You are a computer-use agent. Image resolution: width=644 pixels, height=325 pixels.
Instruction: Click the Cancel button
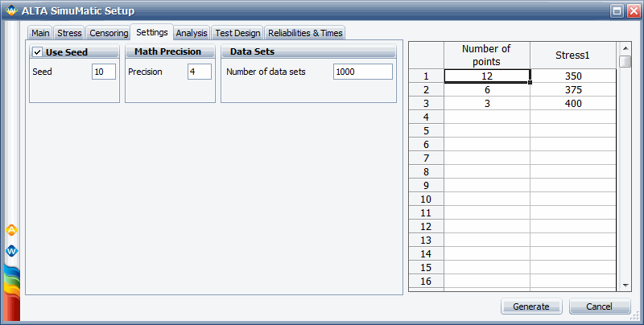pos(599,306)
